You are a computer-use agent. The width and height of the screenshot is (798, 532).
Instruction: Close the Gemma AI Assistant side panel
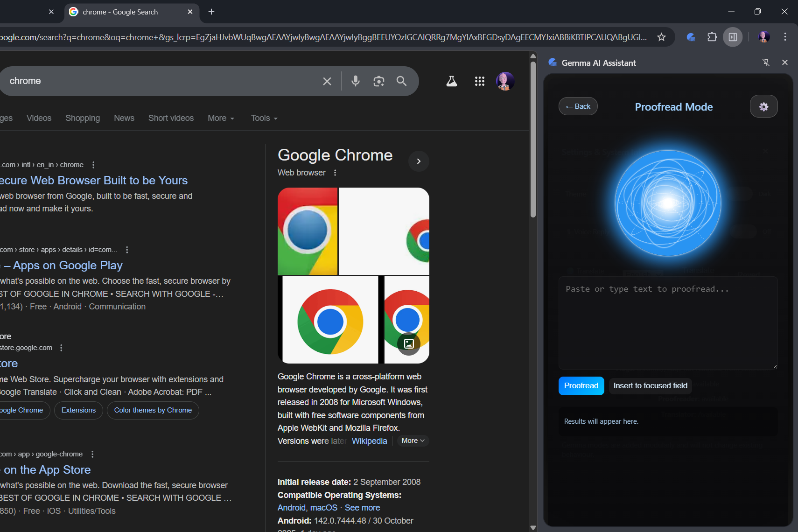click(785, 63)
